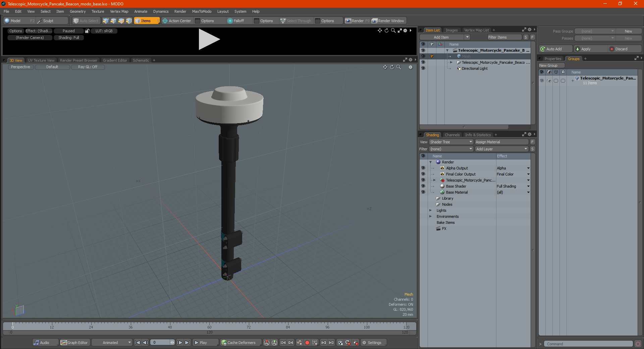The width and height of the screenshot is (644, 349).
Task: Open the Render Window
Action: (388, 21)
